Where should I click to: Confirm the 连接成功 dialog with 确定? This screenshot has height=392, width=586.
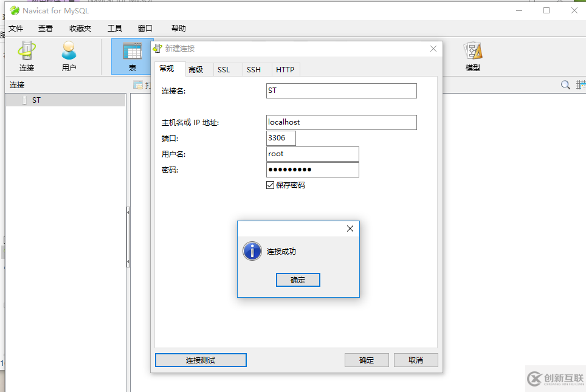click(x=298, y=280)
